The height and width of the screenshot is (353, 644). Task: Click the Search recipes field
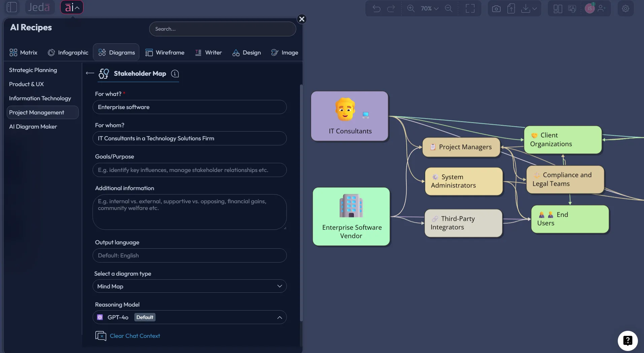point(223,29)
